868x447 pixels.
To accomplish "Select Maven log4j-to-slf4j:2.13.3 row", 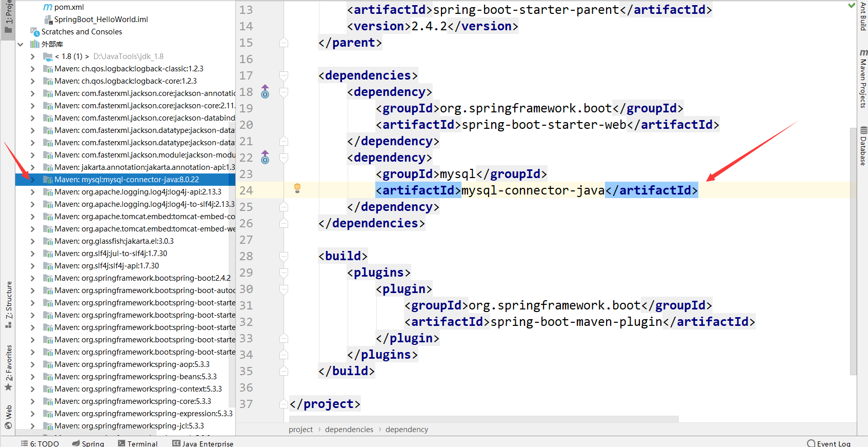I will (126, 204).
